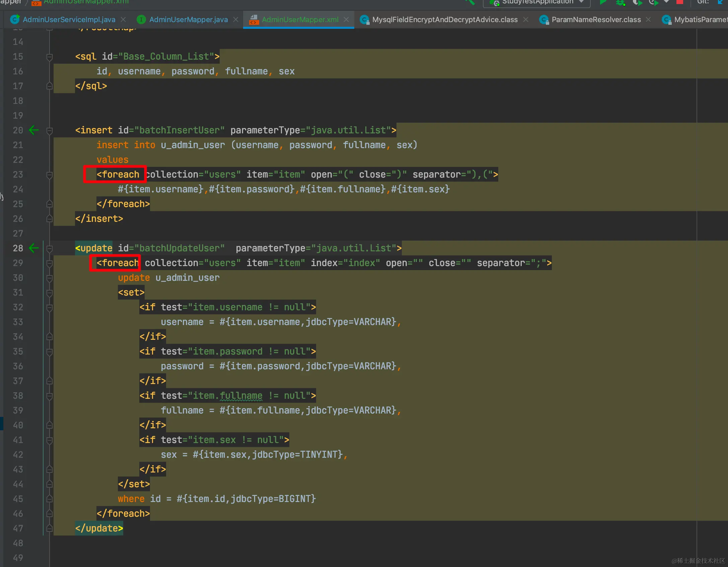Viewport: 728px width, 567px height.
Task: Open ParamNameResolver.class tab
Action: (x=596, y=19)
